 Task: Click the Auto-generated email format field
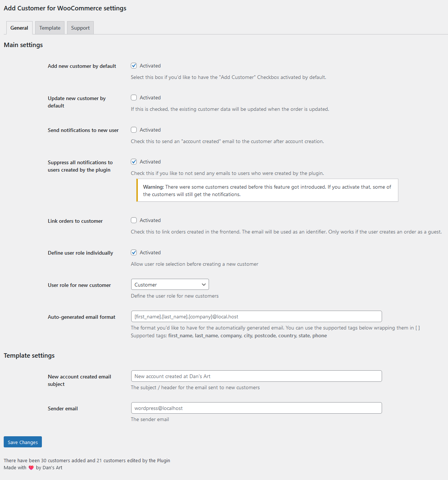tap(256, 316)
